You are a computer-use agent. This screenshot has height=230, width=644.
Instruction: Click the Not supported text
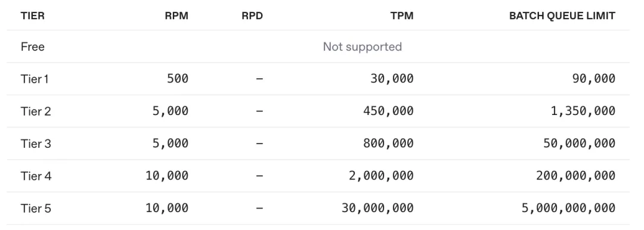pos(363,46)
